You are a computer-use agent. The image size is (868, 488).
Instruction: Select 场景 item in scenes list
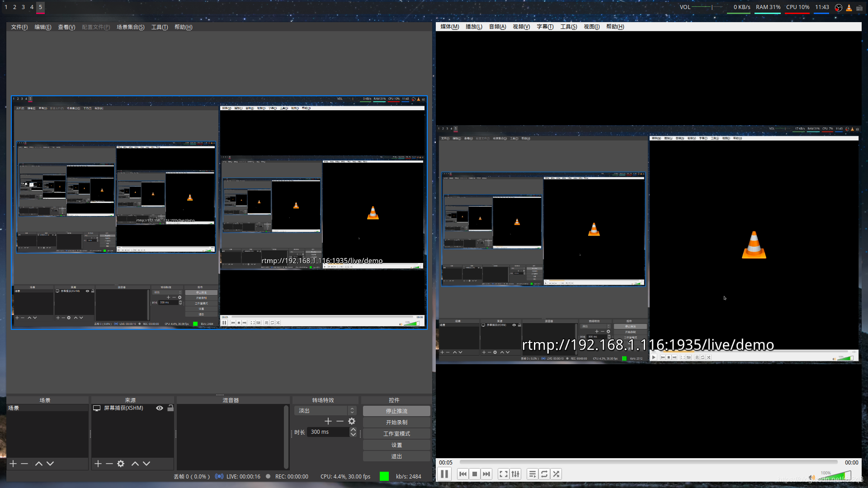pyautogui.click(x=47, y=408)
